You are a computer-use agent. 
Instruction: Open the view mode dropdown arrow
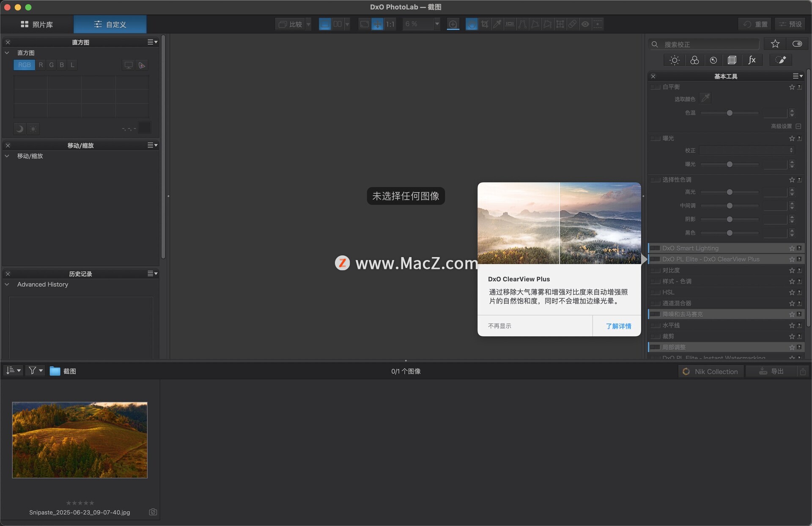tap(347, 24)
